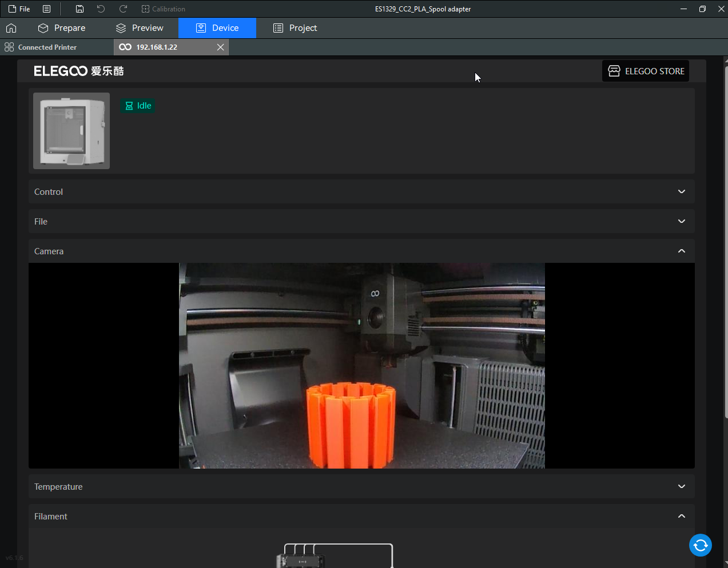
Task: Click the Undo arrow icon
Action: [101, 9]
